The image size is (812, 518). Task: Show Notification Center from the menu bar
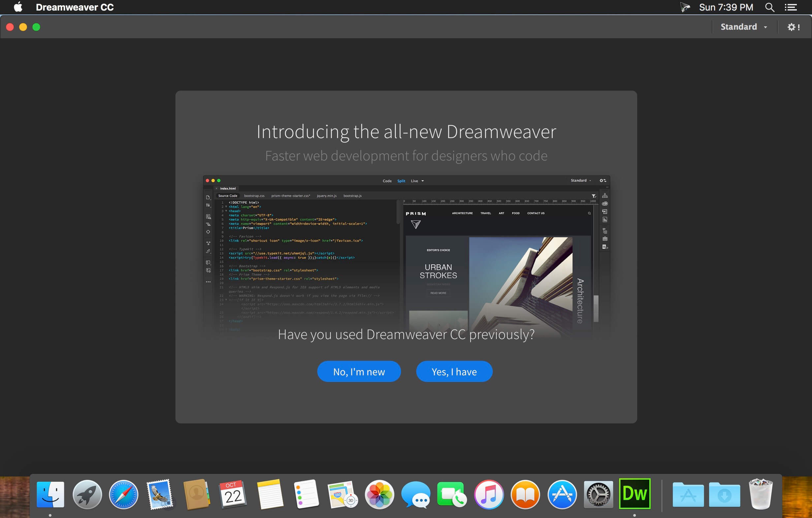(791, 7)
